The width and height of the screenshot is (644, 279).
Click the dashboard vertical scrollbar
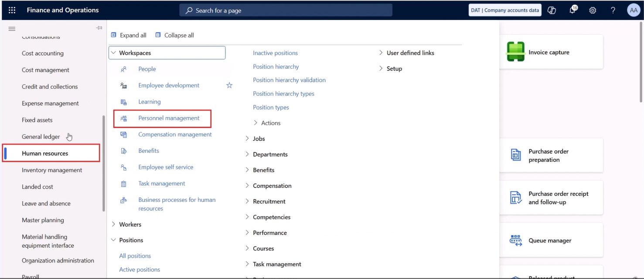(x=641, y=62)
